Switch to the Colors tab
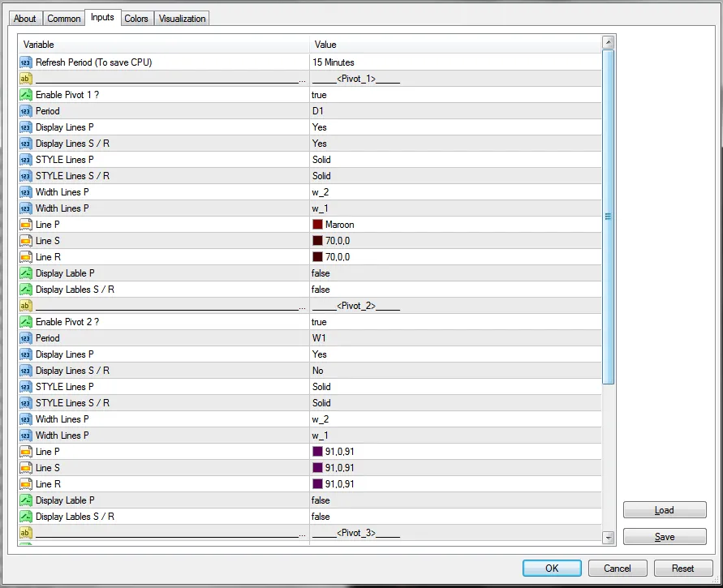This screenshot has width=723, height=588. pyautogui.click(x=136, y=18)
